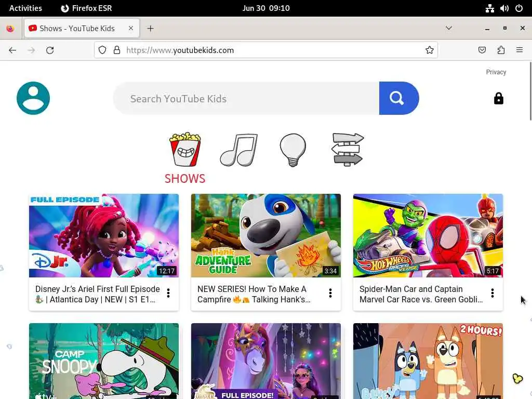Image resolution: width=532 pixels, height=399 pixels.
Task: Open the power menu icon
Action: point(519,8)
